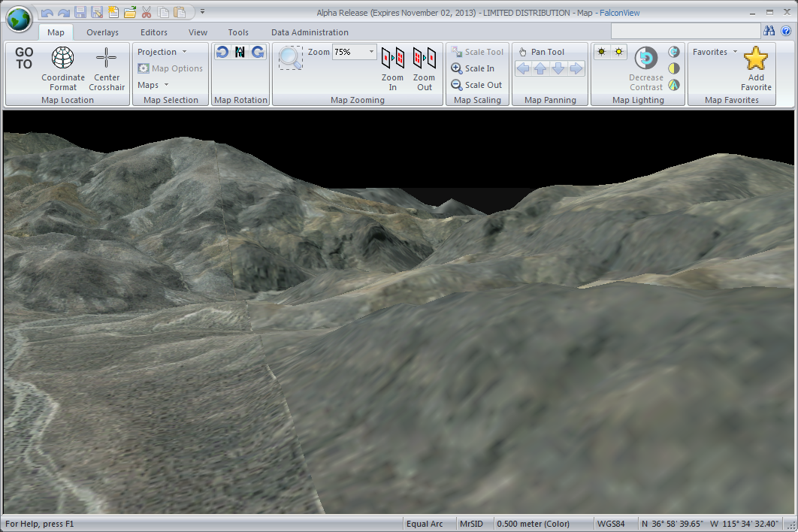Click the Find binoculars icon
Screen dimensions: 798x532
click(x=770, y=32)
